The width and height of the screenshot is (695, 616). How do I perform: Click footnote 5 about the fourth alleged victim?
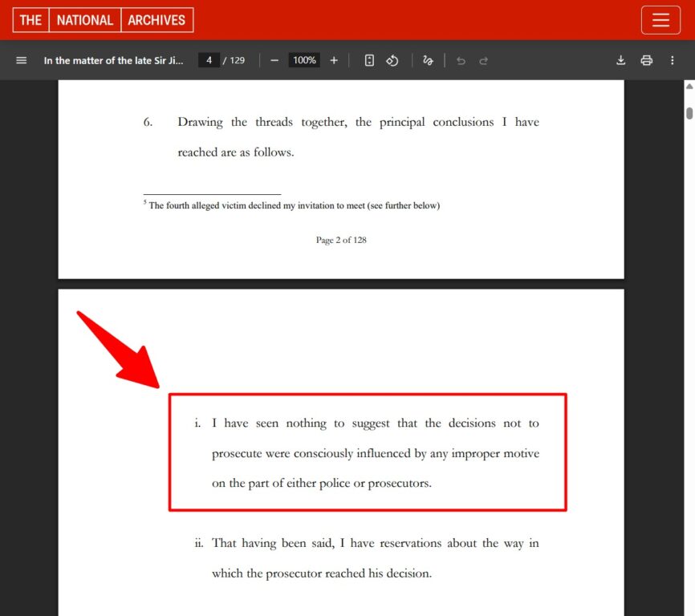pyautogui.click(x=292, y=205)
